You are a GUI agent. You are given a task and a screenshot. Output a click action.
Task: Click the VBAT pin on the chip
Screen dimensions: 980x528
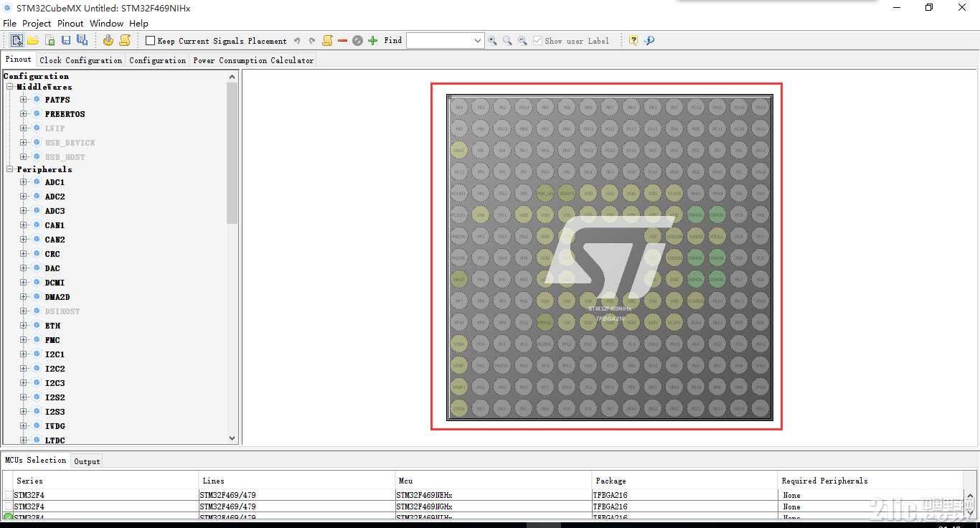459,150
